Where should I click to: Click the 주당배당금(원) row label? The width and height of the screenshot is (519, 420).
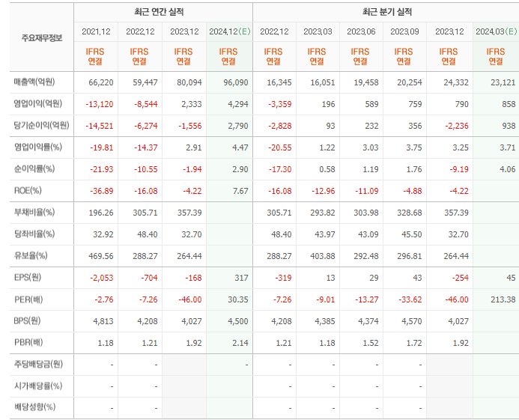tap(38, 364)
